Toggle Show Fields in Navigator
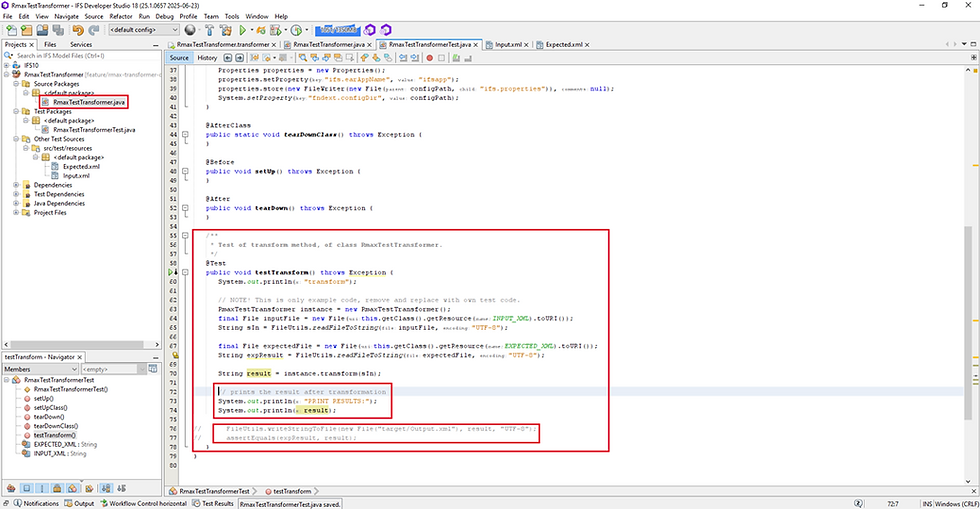980x509 pixels. (26, 488)
